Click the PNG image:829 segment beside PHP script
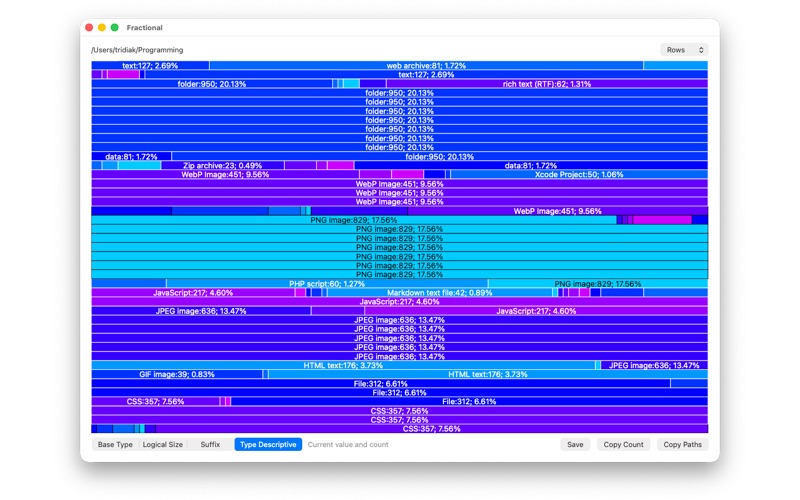The height and width of the screenshot is (500, 800). 597,284
